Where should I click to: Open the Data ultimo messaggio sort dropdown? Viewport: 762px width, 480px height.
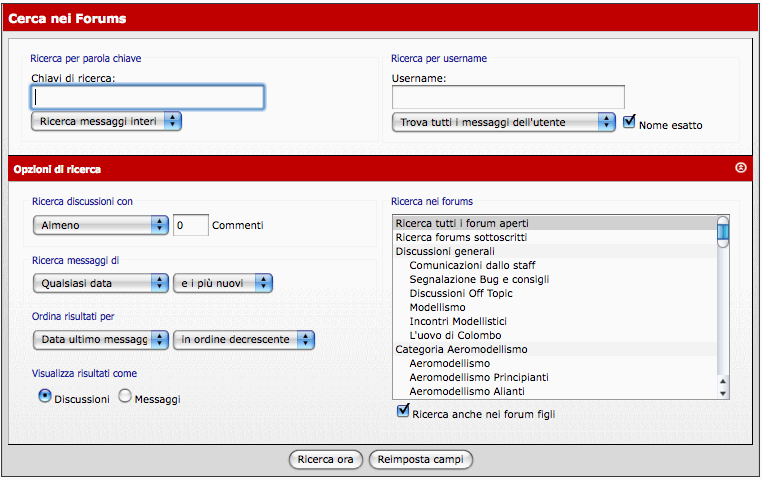click(100, 340)
